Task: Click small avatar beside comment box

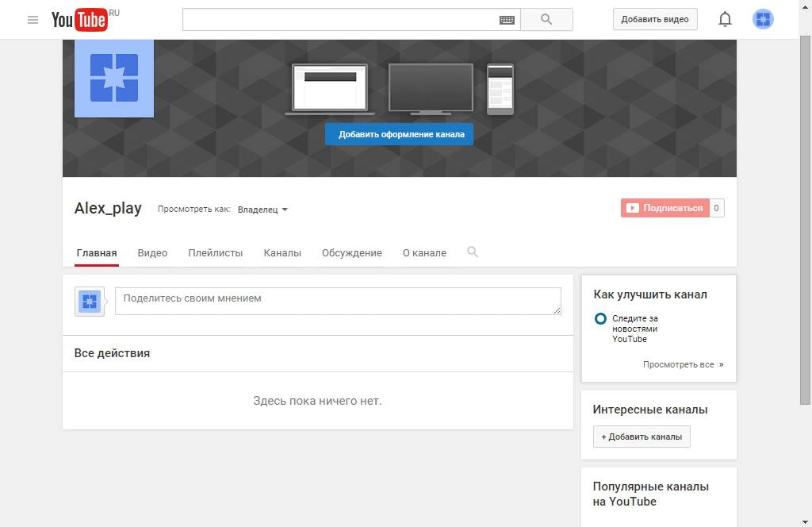Action: [90, 301]
